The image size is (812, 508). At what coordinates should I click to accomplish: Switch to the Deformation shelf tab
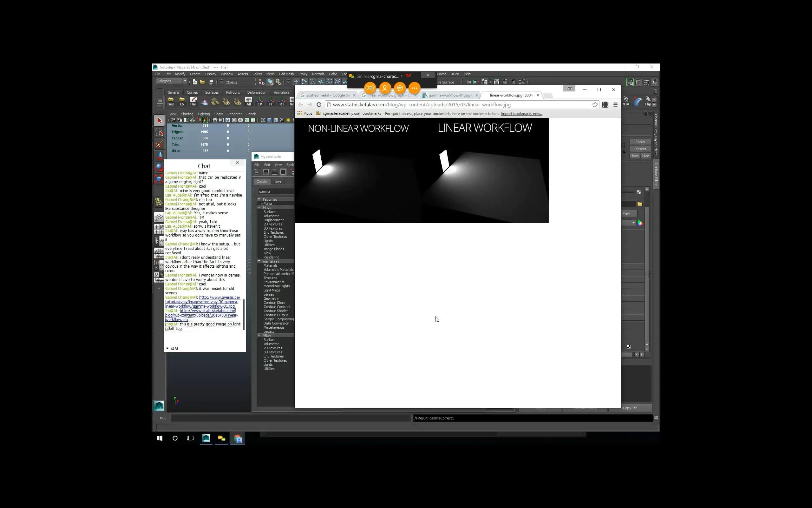[x=256, y=92]
